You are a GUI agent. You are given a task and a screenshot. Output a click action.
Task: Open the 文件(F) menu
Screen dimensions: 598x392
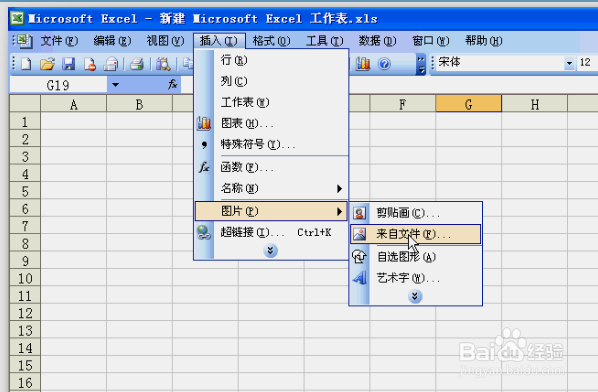59,41
